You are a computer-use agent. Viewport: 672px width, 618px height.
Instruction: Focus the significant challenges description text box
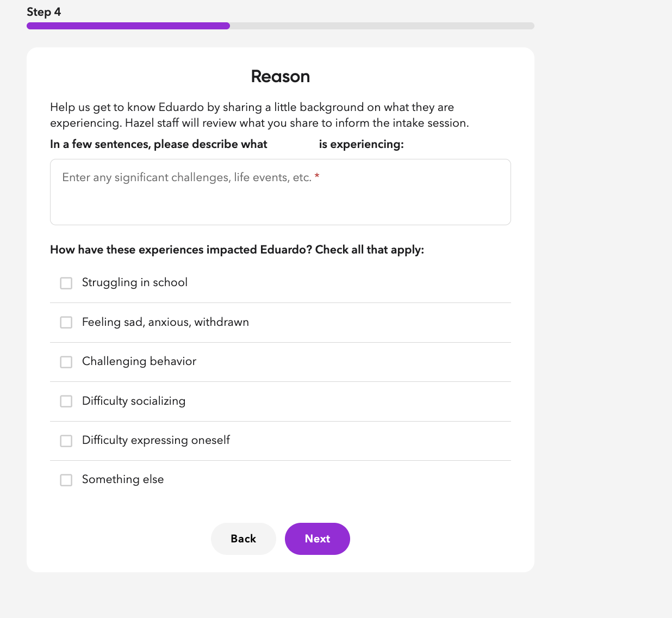point(280,199)
